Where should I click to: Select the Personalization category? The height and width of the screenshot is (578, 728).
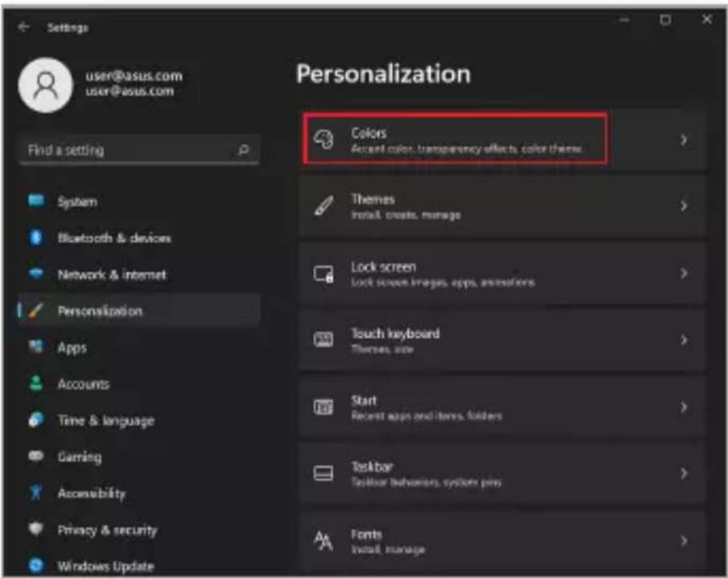coord(139,311)
